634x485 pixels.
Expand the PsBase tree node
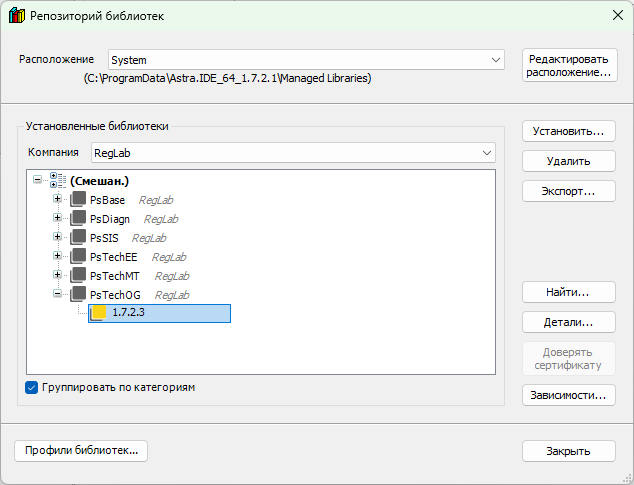click(x=57, y=200)
